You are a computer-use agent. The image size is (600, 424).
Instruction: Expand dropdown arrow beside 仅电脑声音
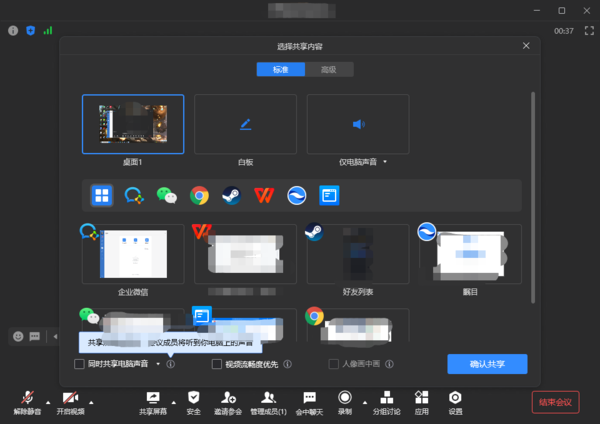(385, 160)
